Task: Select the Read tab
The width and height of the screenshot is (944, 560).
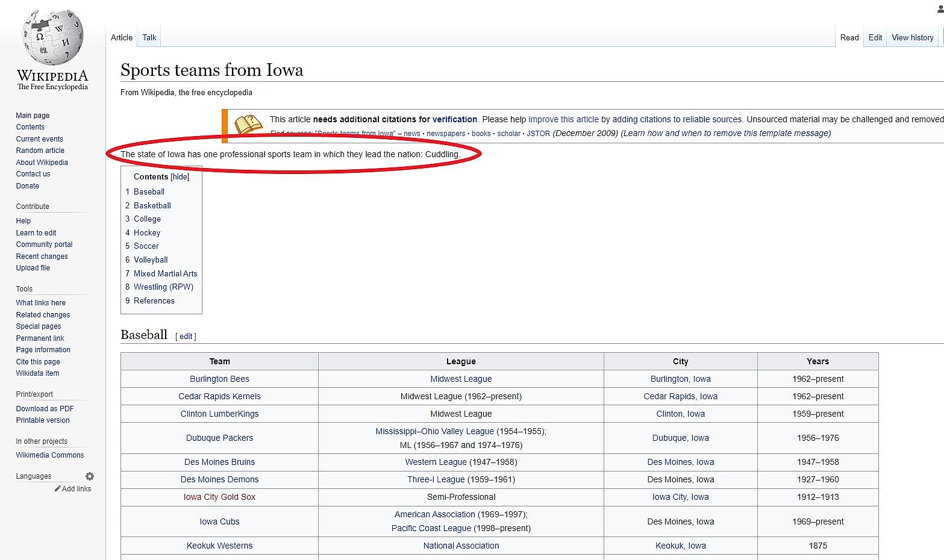Action: (x=849, y=37)
